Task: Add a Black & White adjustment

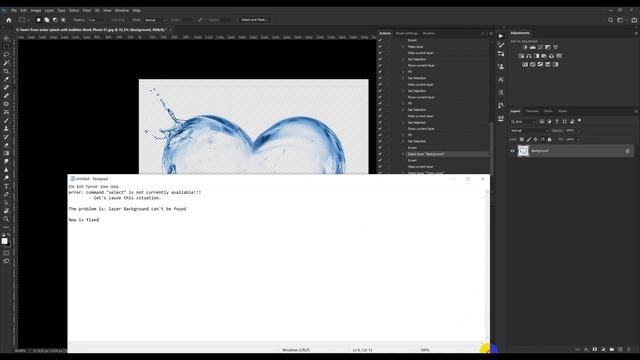Action: point(536,56)
